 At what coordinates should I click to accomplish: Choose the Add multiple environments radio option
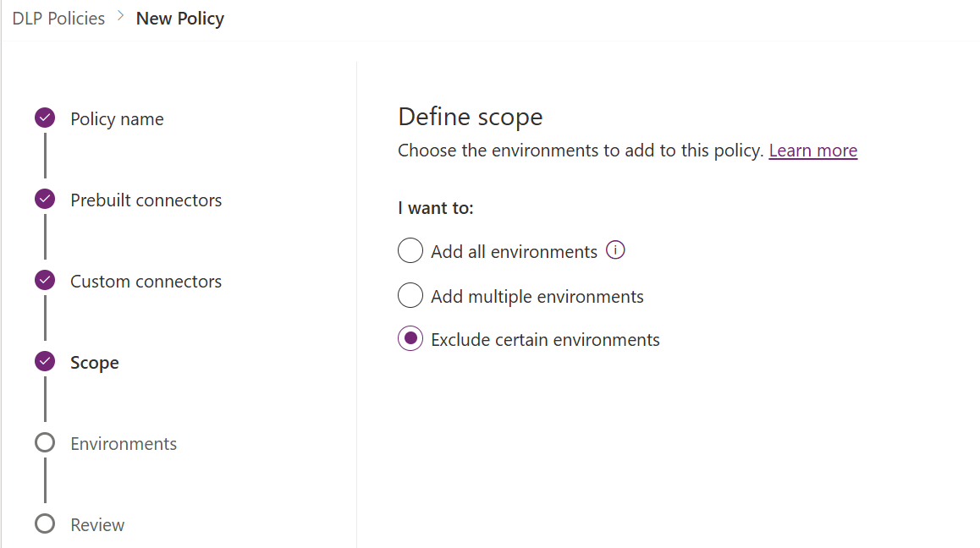click(x=410, y=296)
